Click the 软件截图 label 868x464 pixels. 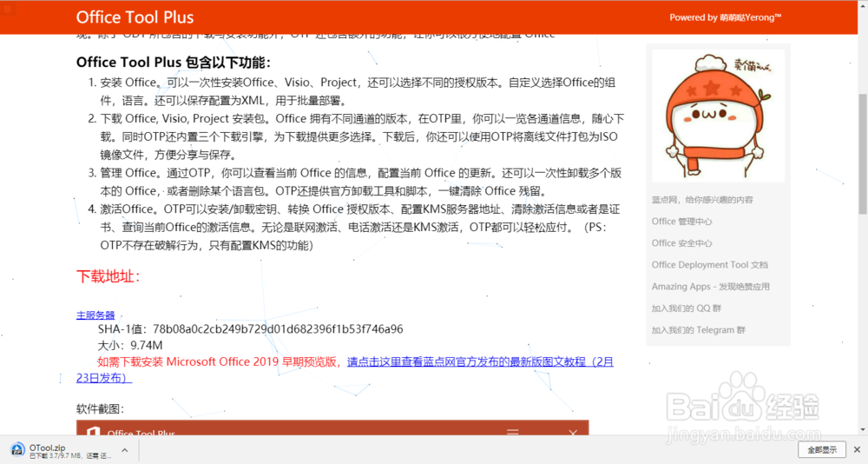[x=100, y=408]
